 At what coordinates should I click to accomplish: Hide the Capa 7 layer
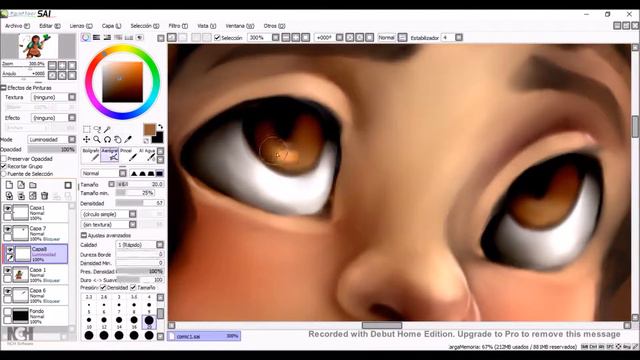tap(7, 229)
